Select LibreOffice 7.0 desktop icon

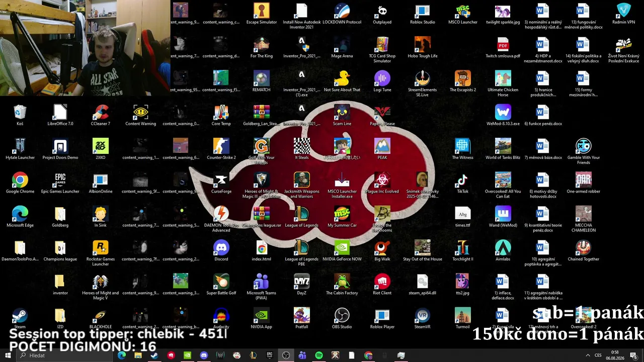click(x=60, y=112)
